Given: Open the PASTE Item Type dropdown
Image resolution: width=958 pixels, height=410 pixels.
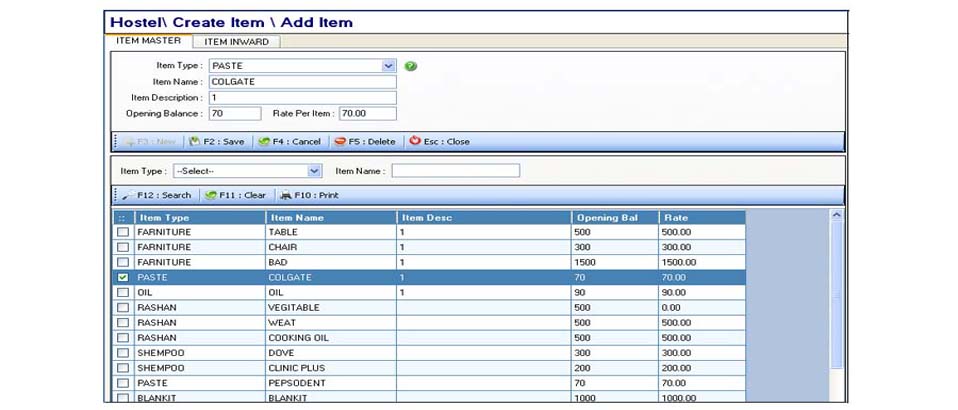Looking at the screenshot, I should tap(389, 66).
